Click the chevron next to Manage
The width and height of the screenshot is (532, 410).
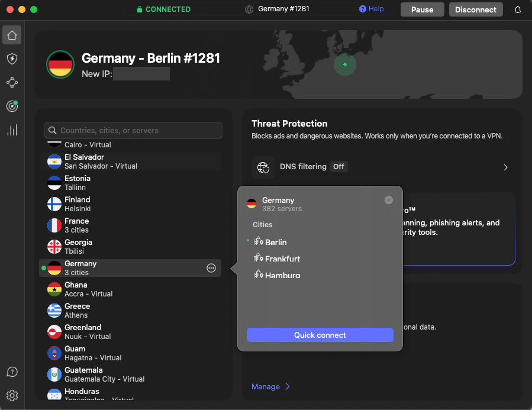click(288, 386)
